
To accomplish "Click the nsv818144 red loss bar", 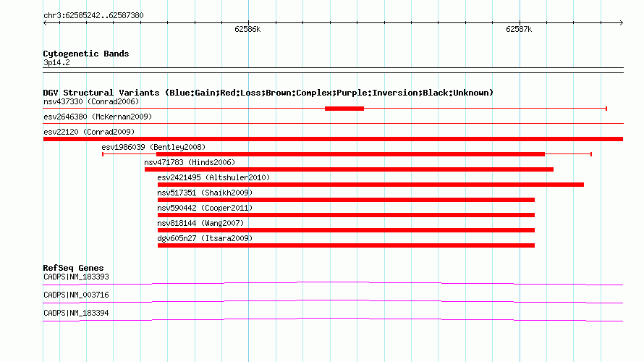I will click(x=346, y=230).
